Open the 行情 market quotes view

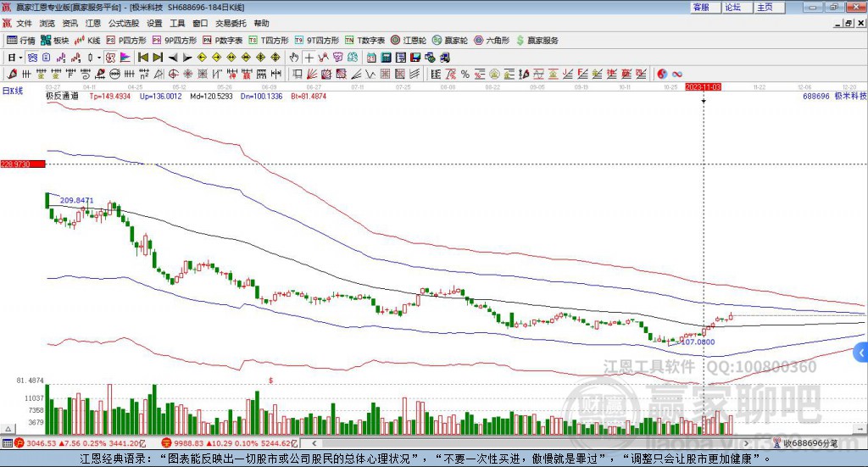click(x=20, y=41)
